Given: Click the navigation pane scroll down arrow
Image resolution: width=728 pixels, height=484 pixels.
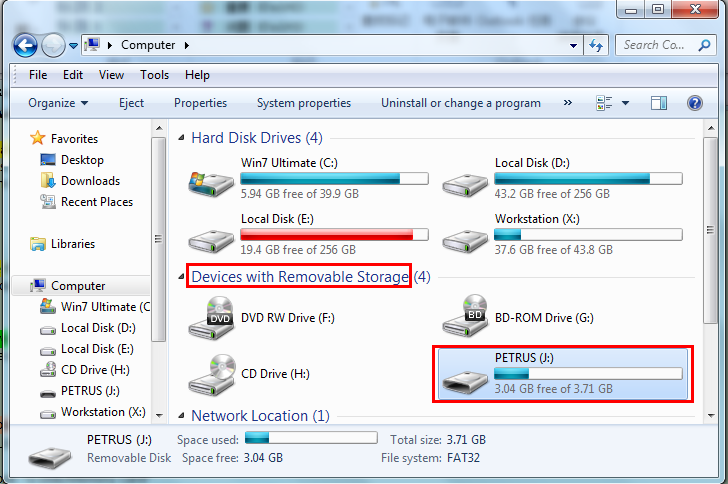Looking at the screenshot, I should click(x=159, y=416).
